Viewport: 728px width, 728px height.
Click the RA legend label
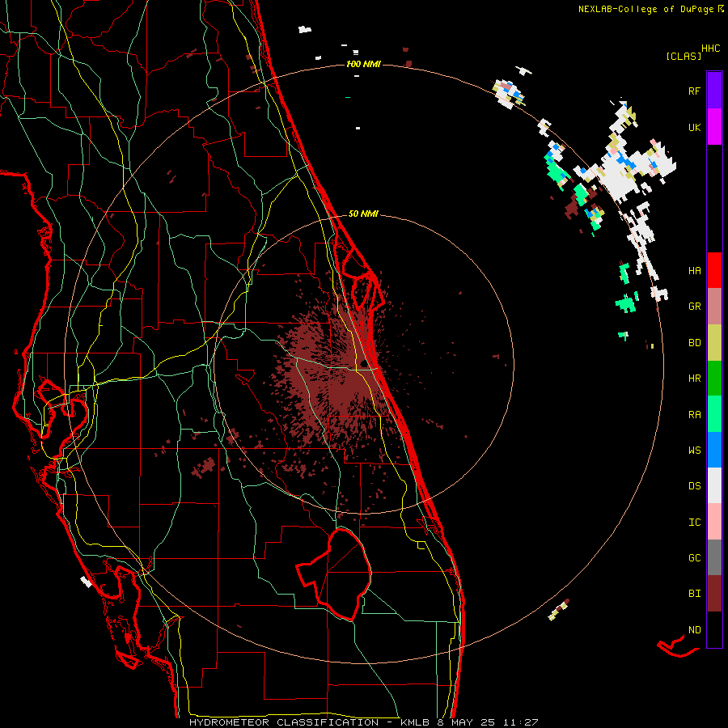(x=694, y=415)
